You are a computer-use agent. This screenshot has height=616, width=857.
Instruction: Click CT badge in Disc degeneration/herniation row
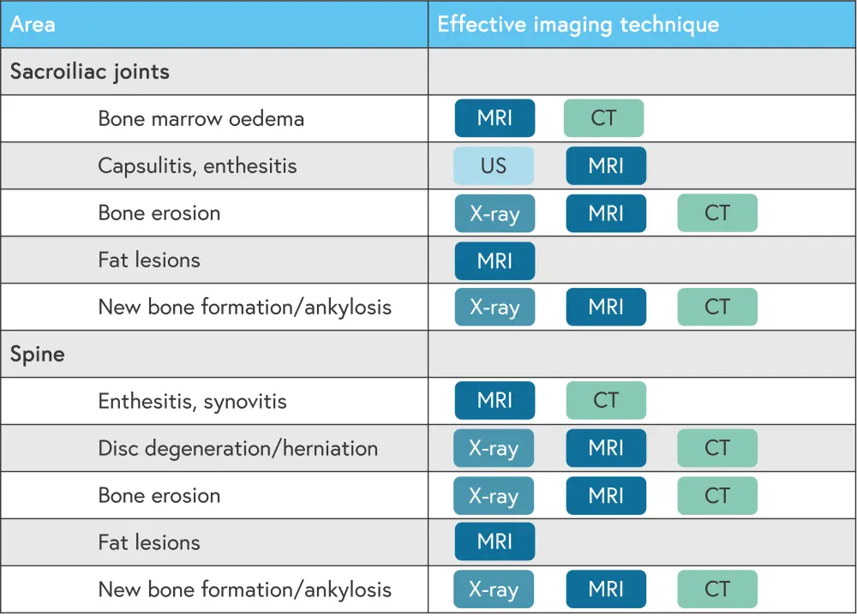coord(717,448)
